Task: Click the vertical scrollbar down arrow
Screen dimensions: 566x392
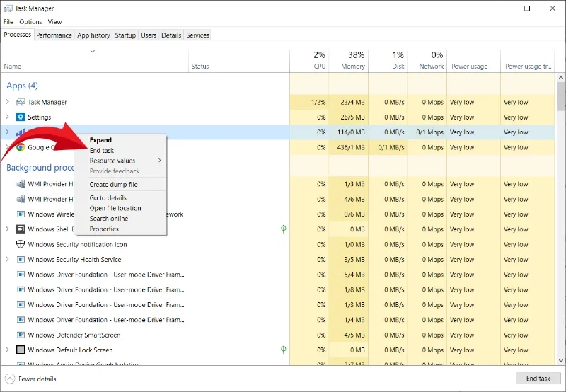Action: click(x=560, y=360)
